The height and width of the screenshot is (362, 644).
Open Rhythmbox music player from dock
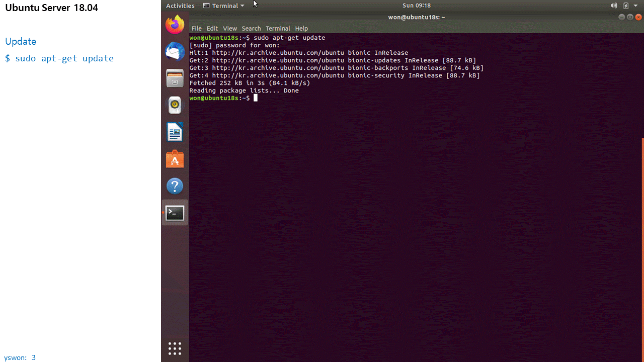pos(175,105)
